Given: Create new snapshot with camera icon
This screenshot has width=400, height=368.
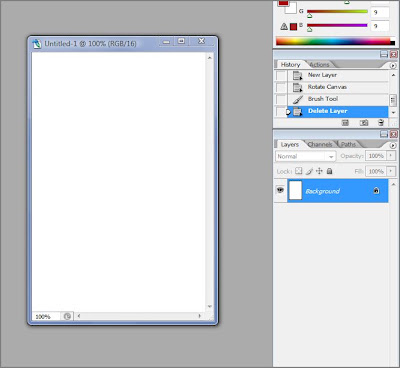Looking at the screenshot, I should tap(364, 123).
